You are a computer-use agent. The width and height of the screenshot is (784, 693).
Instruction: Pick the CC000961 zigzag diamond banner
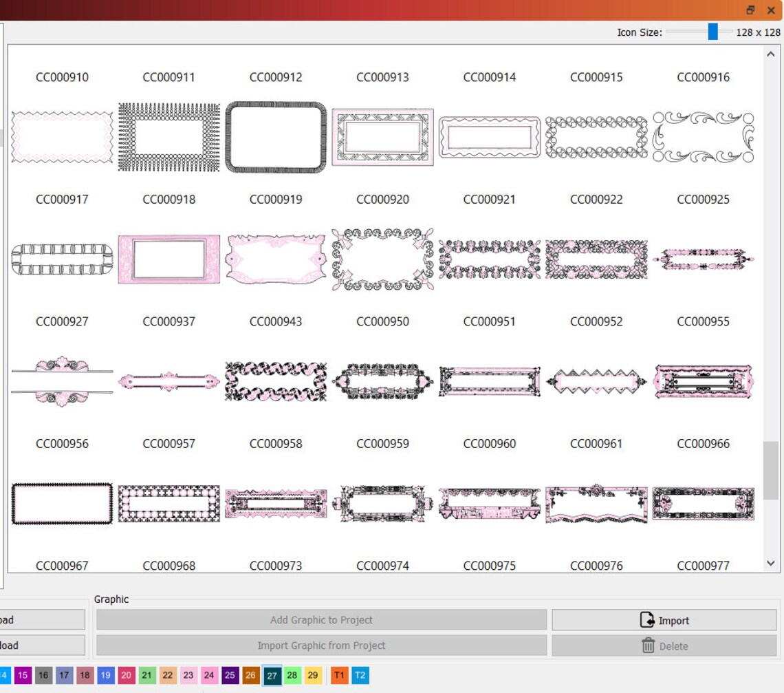[x=596, y=381]
